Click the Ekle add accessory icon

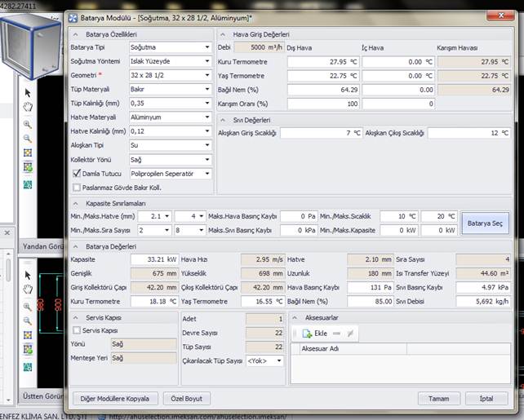[x=307, y=334]
